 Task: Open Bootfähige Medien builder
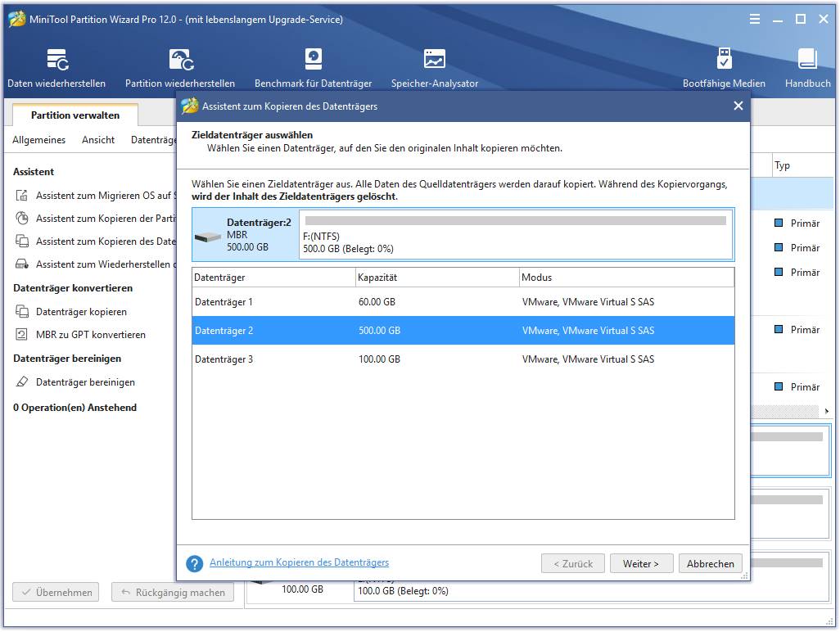point(724,68)
